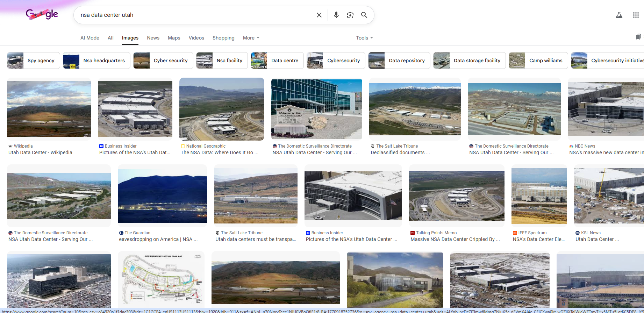Viewport: 644px width, 313px height.
Task: Open 'NSA's Data Center Ele...' link
Action: 539,239
